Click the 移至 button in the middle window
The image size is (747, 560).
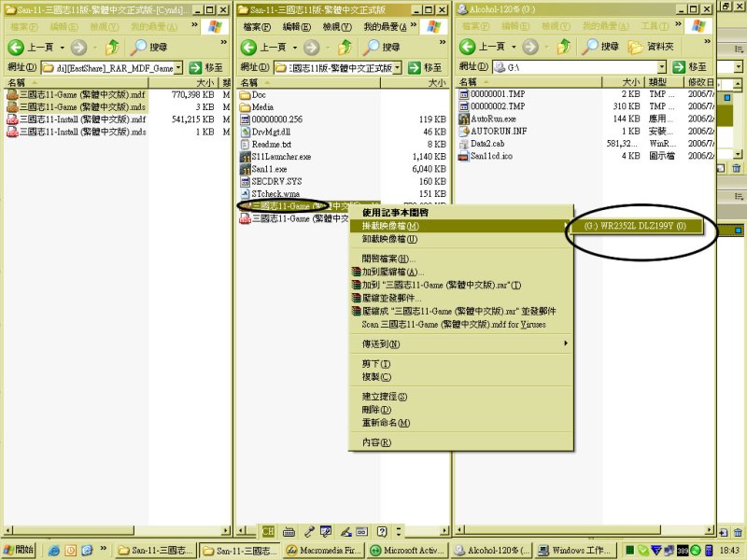[425, 67]
